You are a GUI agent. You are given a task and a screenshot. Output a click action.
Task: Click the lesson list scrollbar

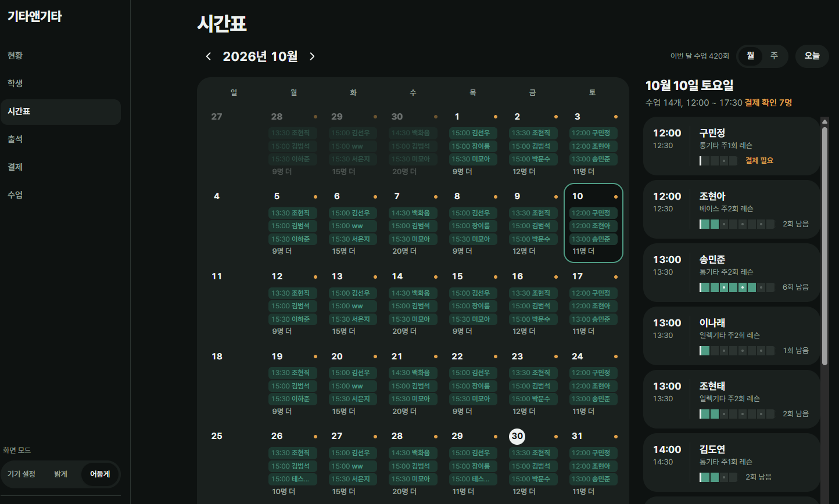[824, 247]
